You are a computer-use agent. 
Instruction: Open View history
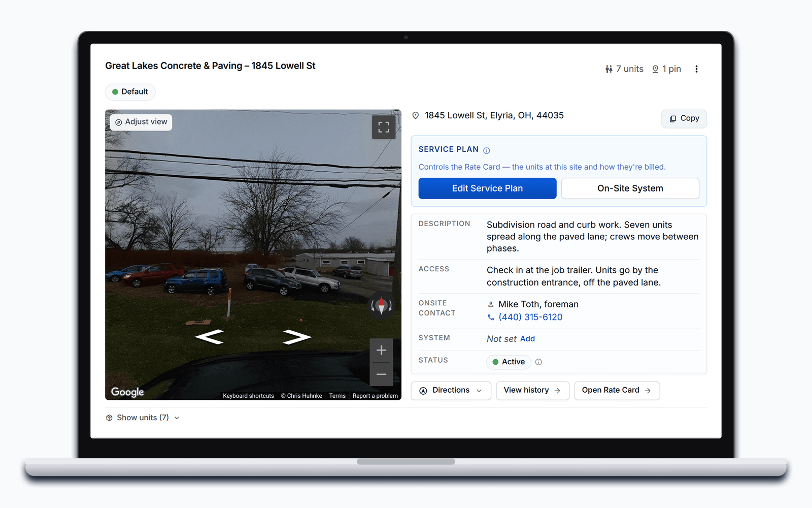tap(532, 391)
